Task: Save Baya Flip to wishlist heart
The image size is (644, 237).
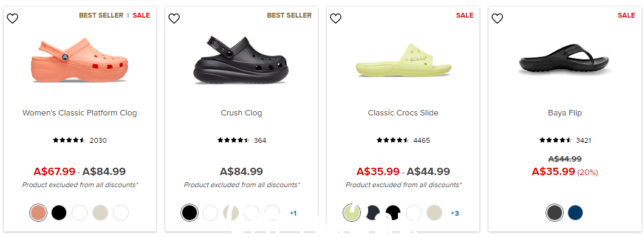Action: pyautogui.click(x=498, y=18)
